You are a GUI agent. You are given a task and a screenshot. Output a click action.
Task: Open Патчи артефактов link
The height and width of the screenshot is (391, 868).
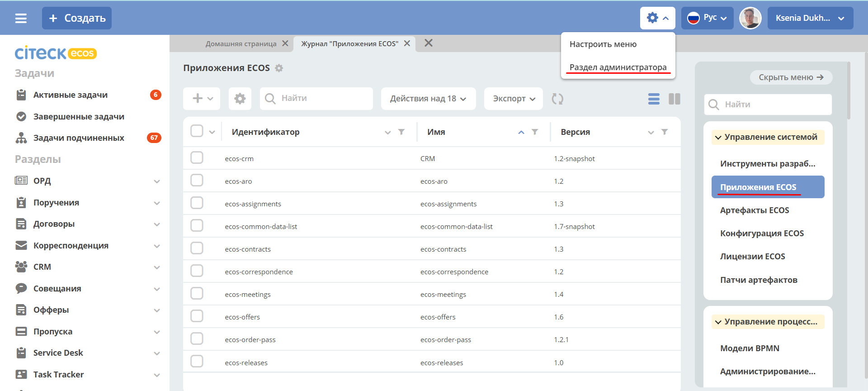(759, 280)
